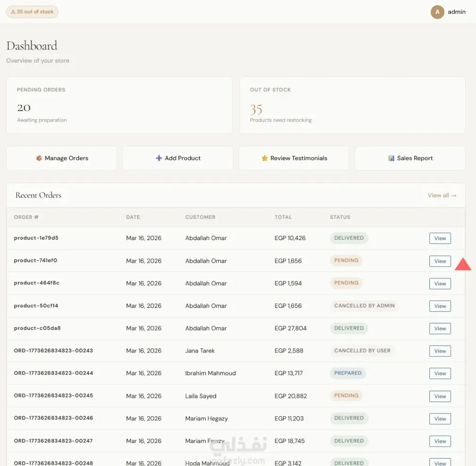Click the total EGP 13,717
The width and height of the screenshot is (476, 466).
click(289, 373)
